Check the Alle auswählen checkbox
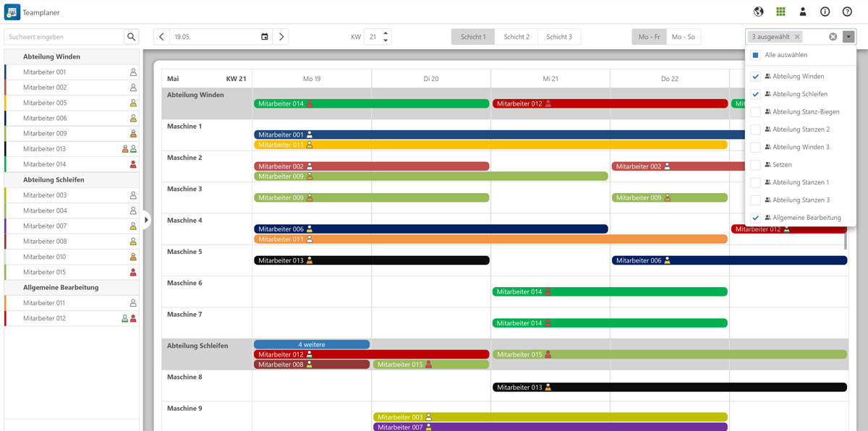The width and height of the screenshot is (868, 431). pyautogui.click(x=755, y=55)
